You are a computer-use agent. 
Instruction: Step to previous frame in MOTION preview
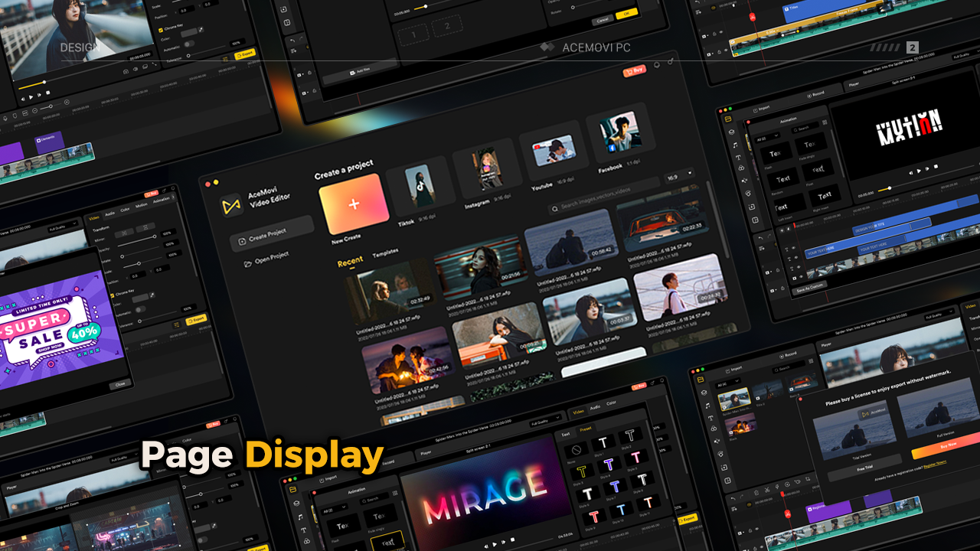[x=910, y=173]
